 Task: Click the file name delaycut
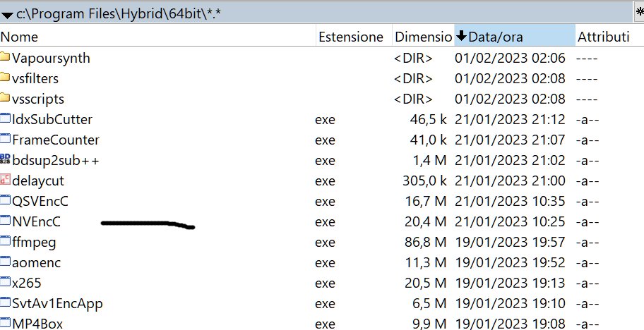click(x=38, y=181)
